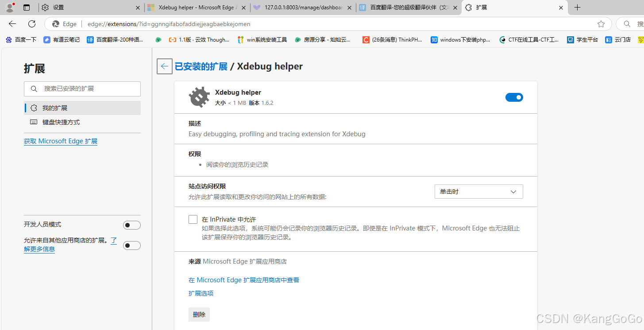Image resolution: width=644 pixels, height=330 pixels.
Task: Open 在 Microsoft Edge 扩展应用商店中查看 link
Action: click(x=244, y=280)
